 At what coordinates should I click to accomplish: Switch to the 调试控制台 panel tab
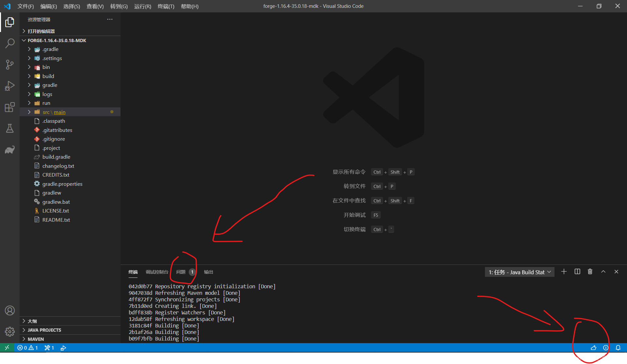click(x=157, y=272)
